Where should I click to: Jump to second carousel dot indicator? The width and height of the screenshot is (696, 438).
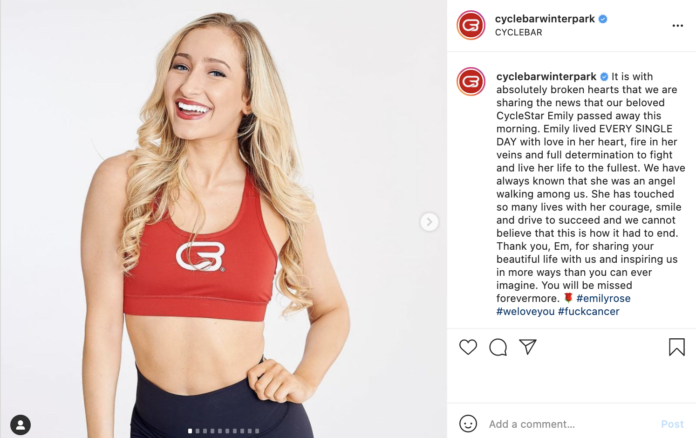(x=198, y=431)
